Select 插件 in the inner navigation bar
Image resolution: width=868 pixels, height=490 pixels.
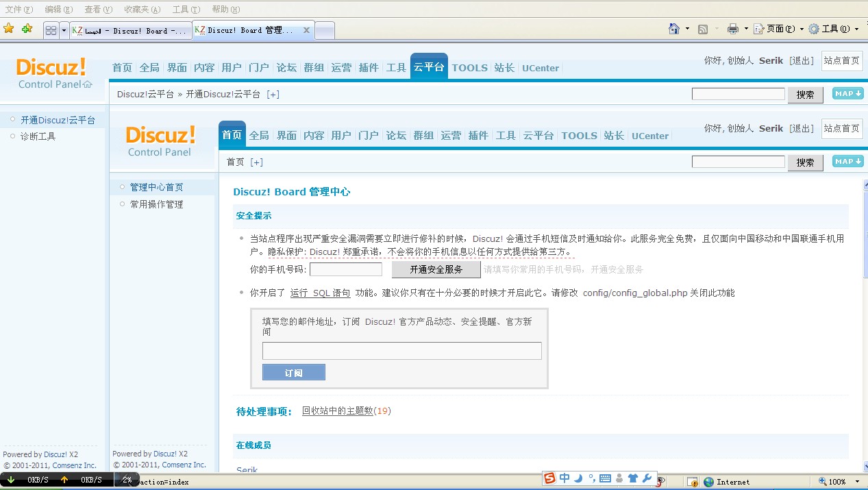[478, 136]
